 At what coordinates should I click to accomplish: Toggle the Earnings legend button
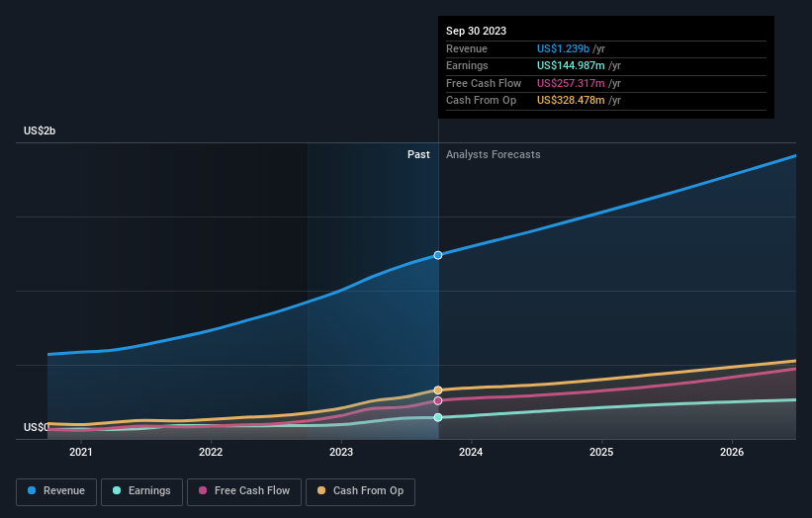coord(141,491)
